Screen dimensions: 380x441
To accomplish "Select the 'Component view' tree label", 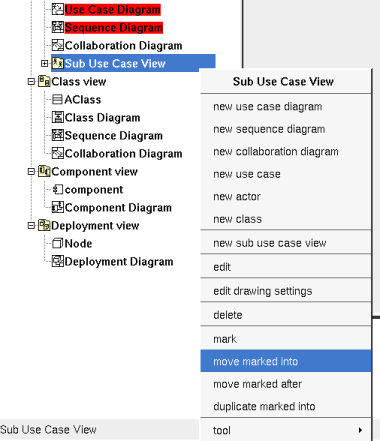I will coord(94,172).
